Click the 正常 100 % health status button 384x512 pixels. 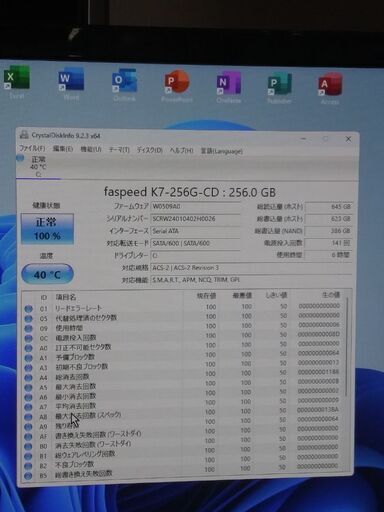[47, 229]
